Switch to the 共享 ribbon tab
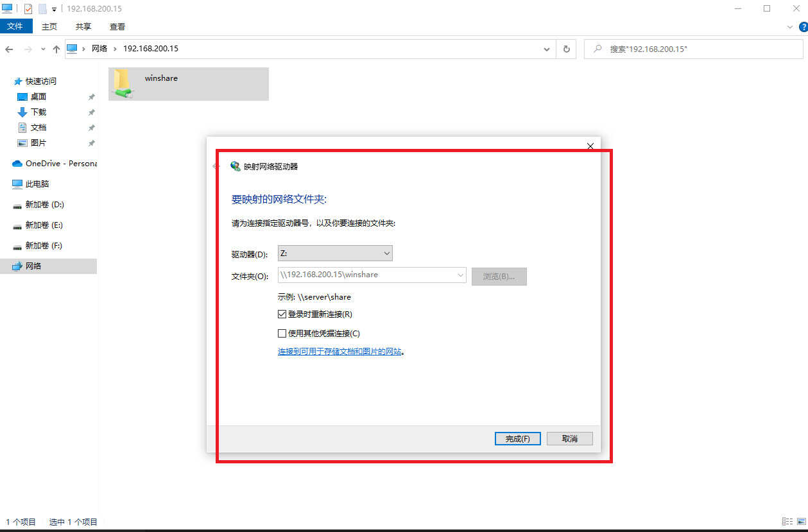This screenshot has height=532, width=808. click(x=83, y=26)
